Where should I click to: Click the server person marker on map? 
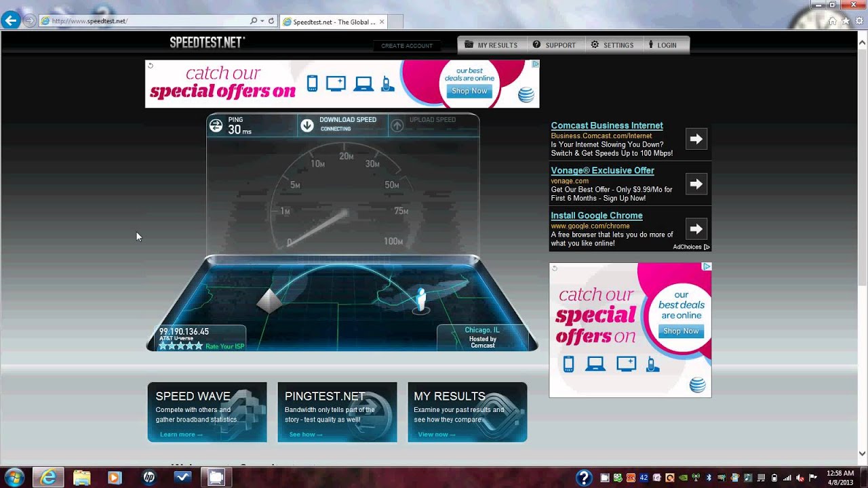(x=421, y=300)
